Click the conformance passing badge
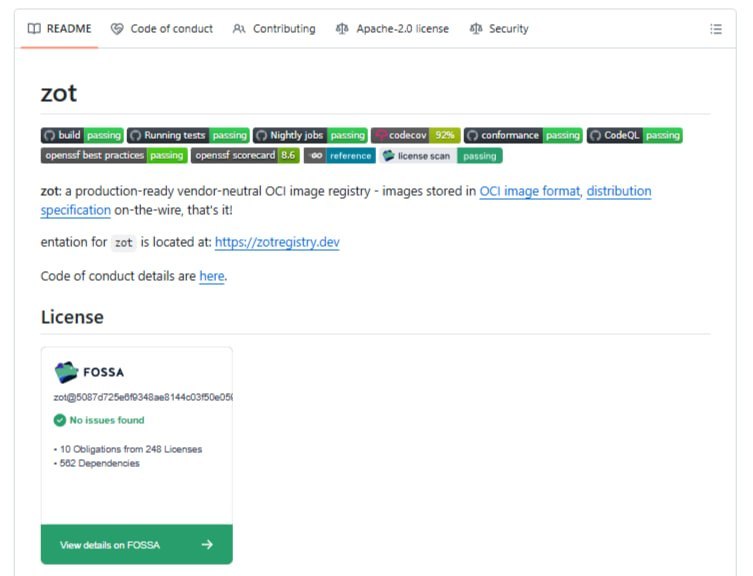The image size is (753, 576). click(x=523, y=135)
